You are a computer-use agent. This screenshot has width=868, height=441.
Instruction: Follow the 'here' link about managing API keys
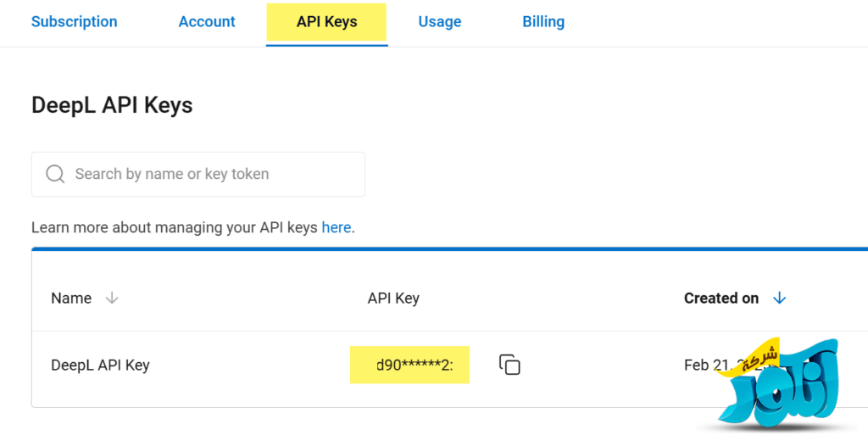[x=336, y=227]
